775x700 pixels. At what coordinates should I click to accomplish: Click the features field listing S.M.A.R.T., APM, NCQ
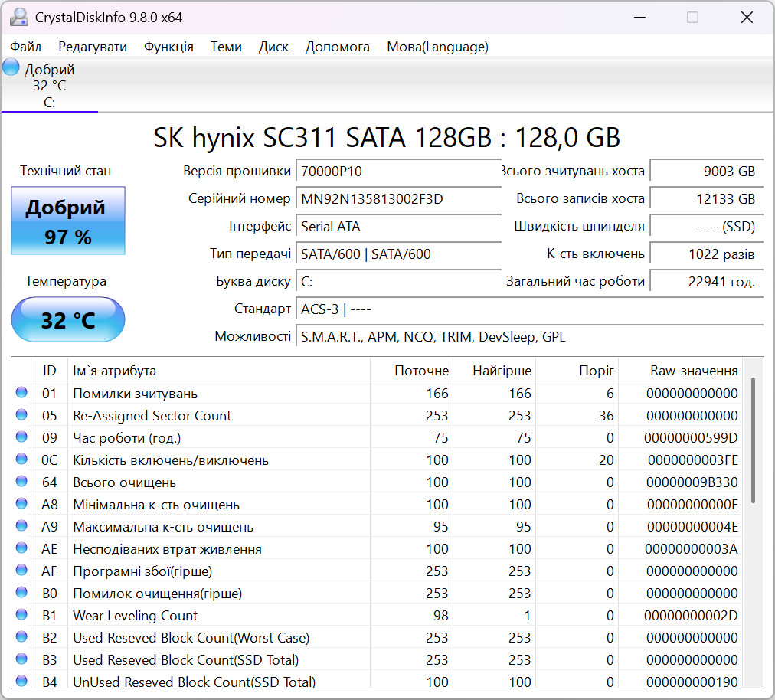click(x=530, y=337)
